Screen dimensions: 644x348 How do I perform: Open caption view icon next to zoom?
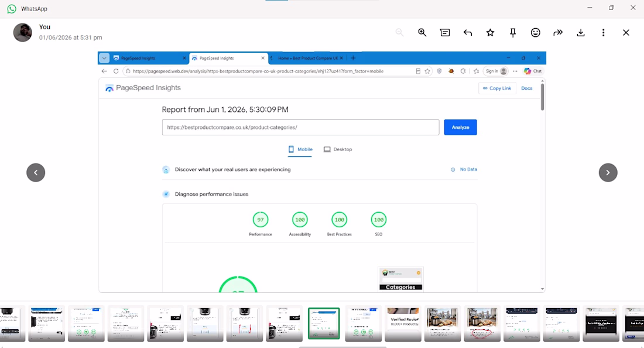[445, 32]
